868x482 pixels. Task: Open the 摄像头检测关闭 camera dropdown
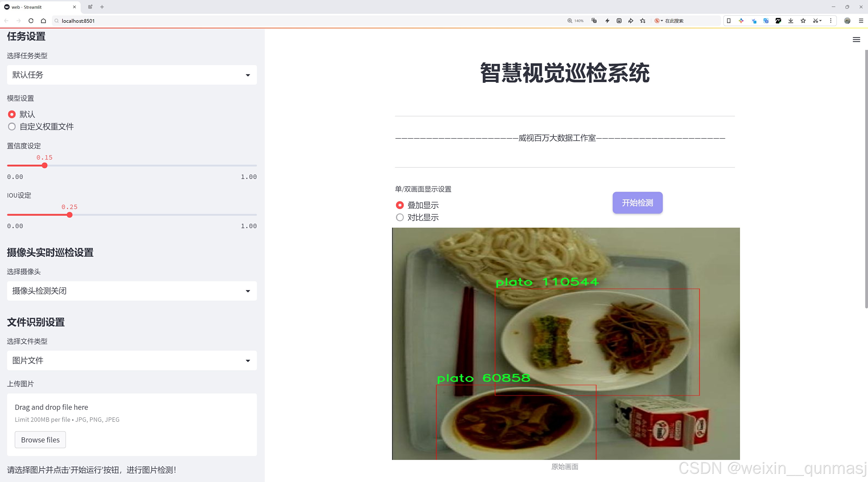(132, 291)
